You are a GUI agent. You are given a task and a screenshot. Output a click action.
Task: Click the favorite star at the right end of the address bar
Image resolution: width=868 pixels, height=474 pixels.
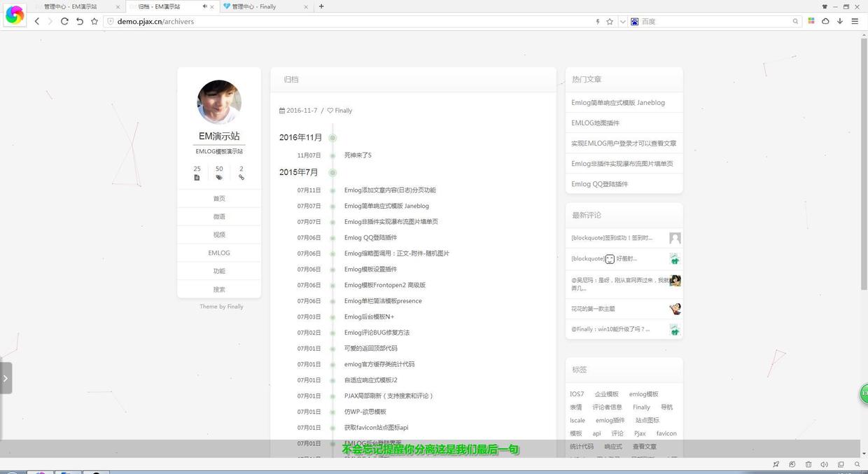point(610,22)
